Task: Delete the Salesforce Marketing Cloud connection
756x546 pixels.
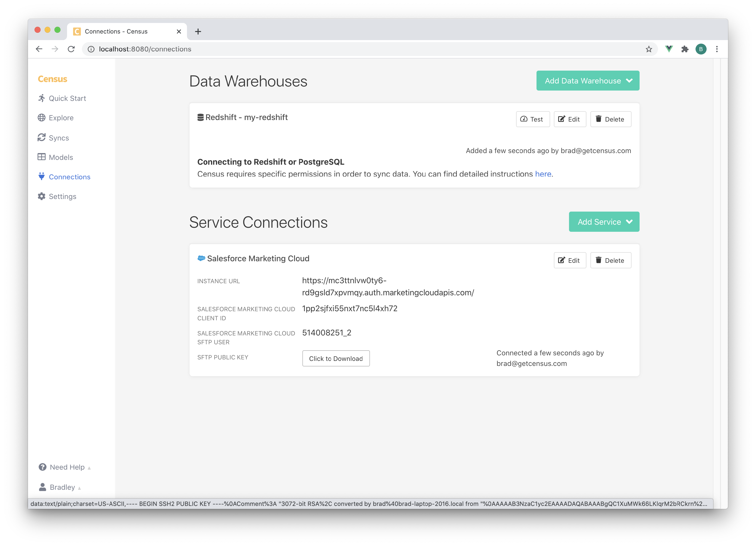Action: coord(610,260)
